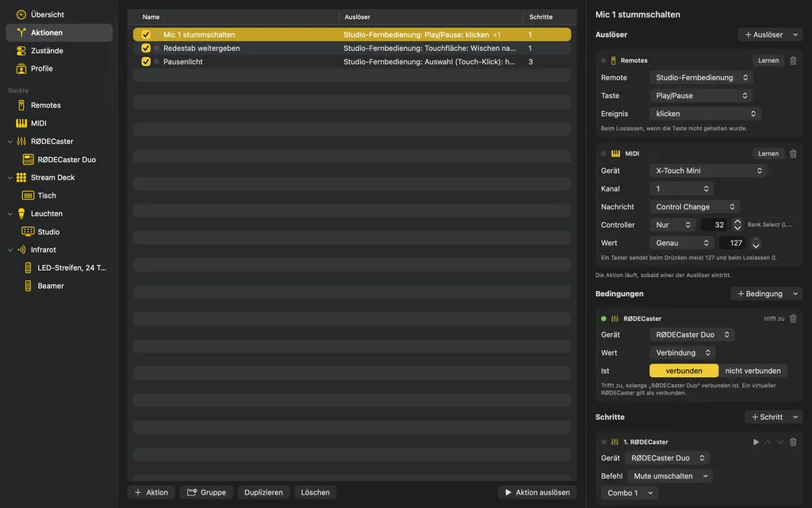Select the Redestab weitergeben row name

coord(201,48)
